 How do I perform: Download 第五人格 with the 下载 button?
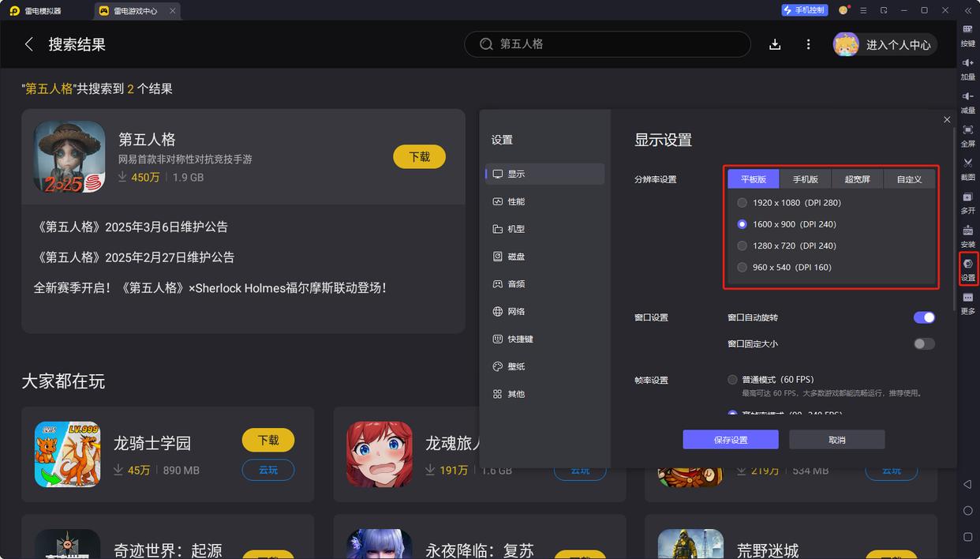420,156
